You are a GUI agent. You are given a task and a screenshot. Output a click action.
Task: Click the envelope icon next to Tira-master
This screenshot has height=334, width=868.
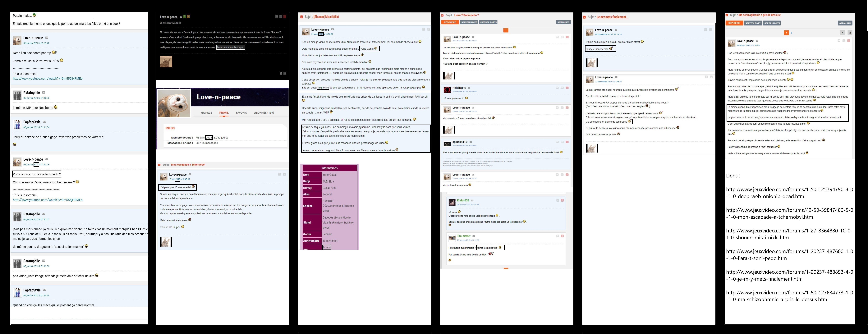(x=474, y=236)
